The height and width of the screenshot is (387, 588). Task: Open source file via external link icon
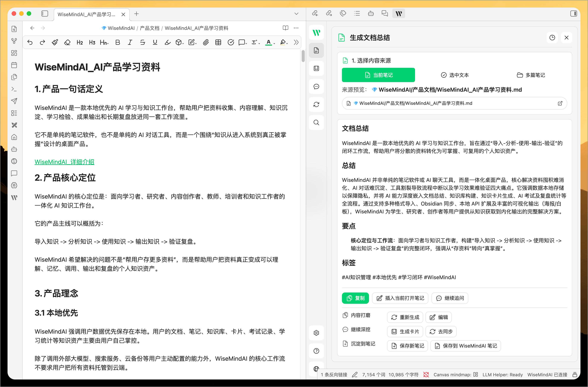coord(560,103)
